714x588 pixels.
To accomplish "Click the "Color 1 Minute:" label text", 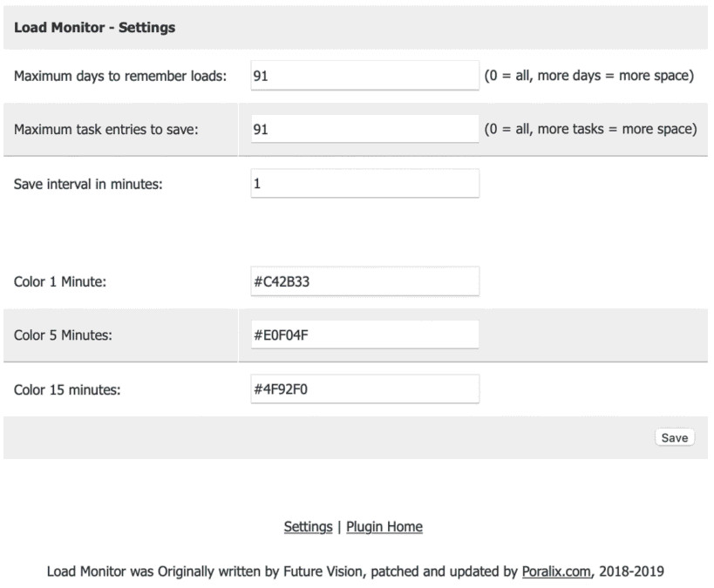I will click(x=60, y=281).
